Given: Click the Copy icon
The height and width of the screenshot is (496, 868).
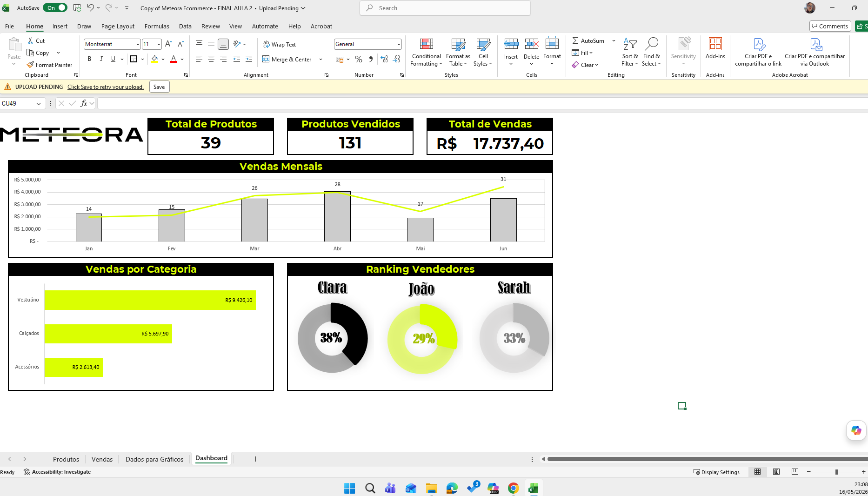Looking at the screenshot, I should [31, 53].
